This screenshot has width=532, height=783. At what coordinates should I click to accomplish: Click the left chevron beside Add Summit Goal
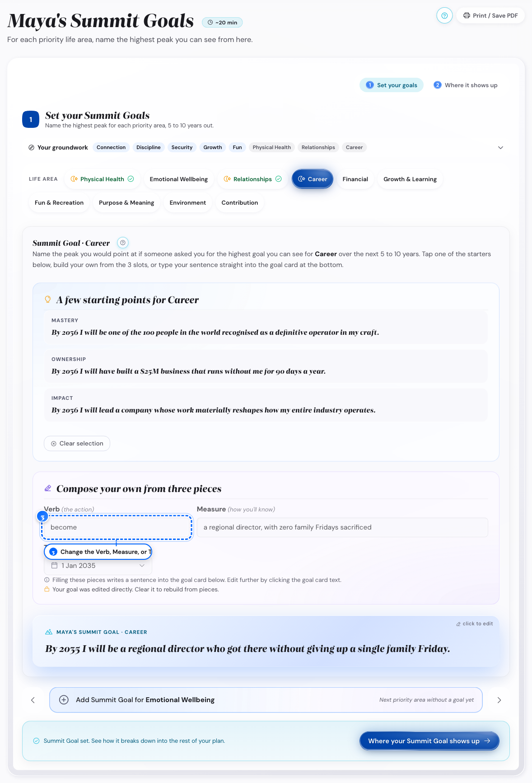[x=33, y=700]
